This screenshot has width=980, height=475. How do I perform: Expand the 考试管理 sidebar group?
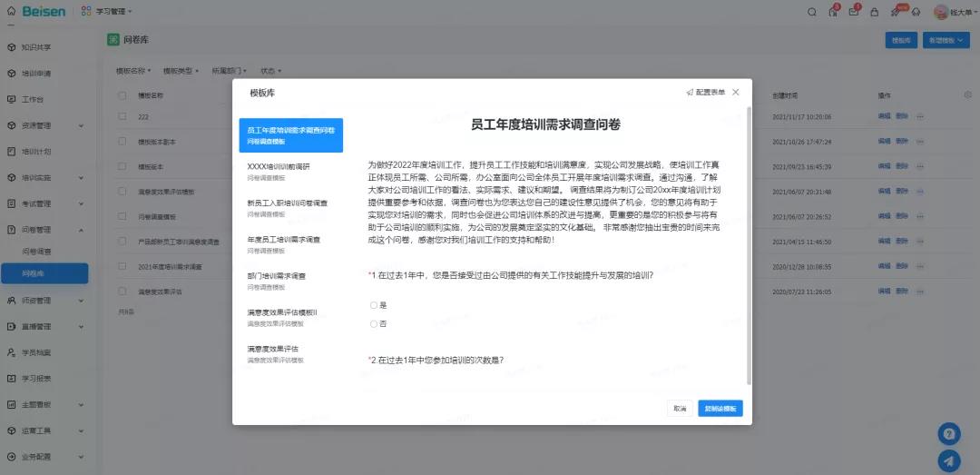[x=81, y=204]
